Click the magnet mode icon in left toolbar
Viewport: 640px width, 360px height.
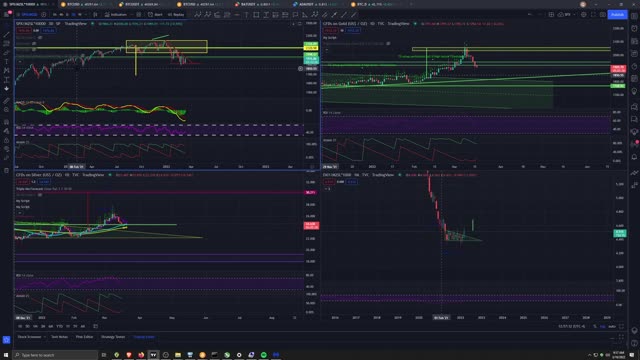pyautogui.click(x=6, y=122)
